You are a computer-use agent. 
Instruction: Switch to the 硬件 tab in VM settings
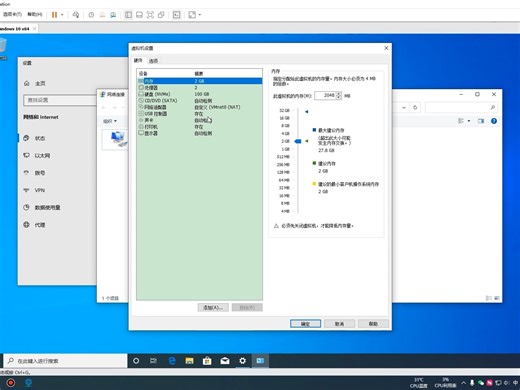tap(138, 60)
